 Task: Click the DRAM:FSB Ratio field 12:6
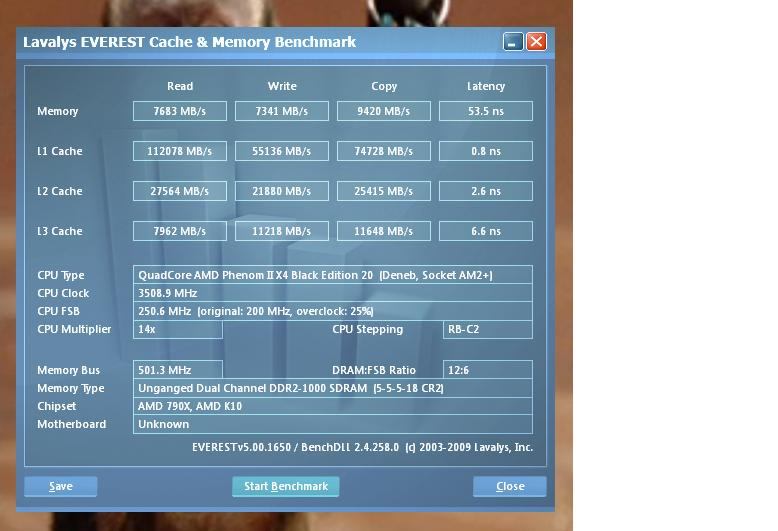click(488, 370)
